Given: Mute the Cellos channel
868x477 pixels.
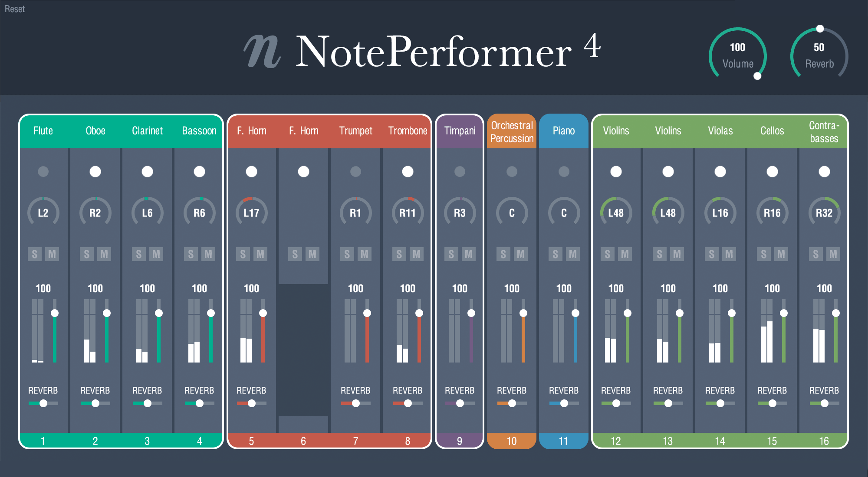Looking at the screenshot, I should (781, 254).
